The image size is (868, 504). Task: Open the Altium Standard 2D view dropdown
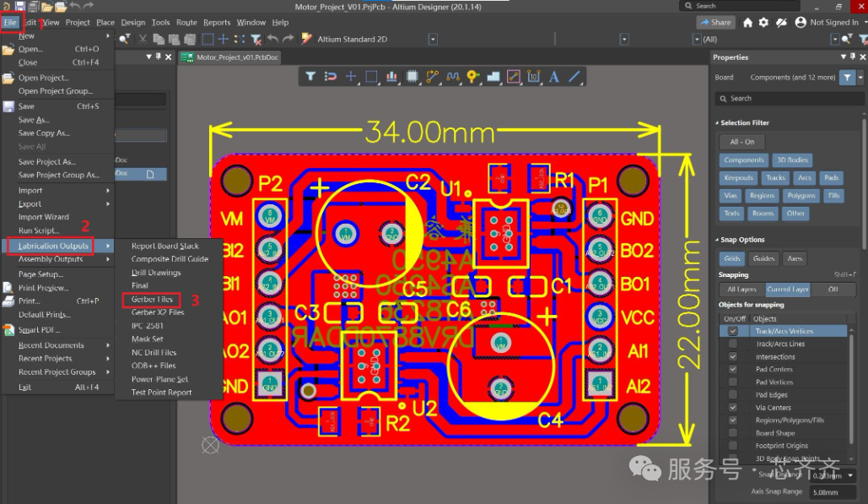pos(433,40)
